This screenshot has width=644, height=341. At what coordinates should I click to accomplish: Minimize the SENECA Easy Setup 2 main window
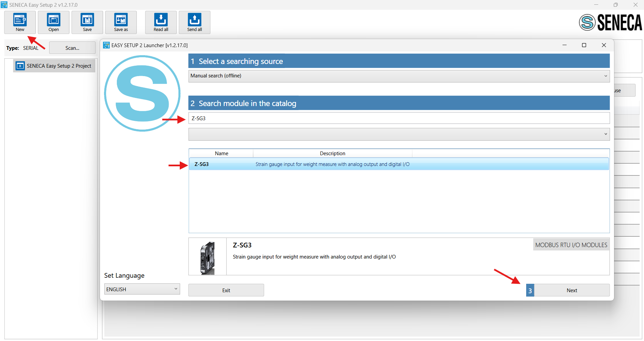(596, 5)
